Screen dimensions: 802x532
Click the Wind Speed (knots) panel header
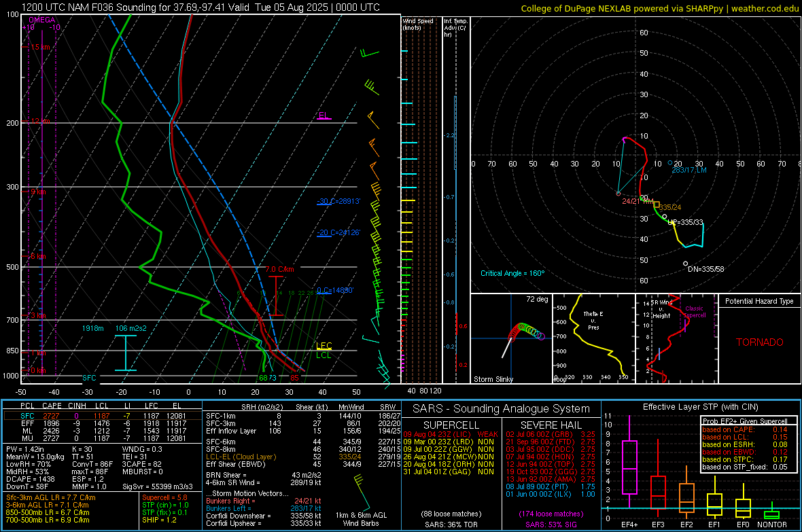coord(418,24)
